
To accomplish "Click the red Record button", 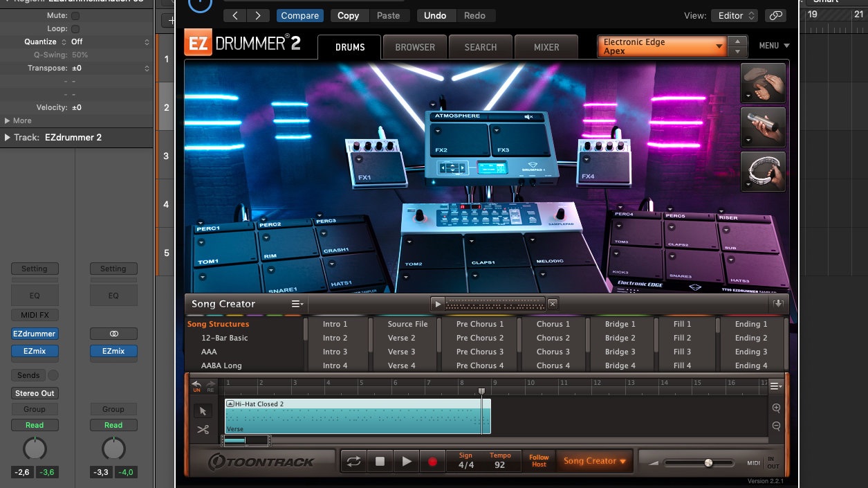I will (x=432, y=462).
